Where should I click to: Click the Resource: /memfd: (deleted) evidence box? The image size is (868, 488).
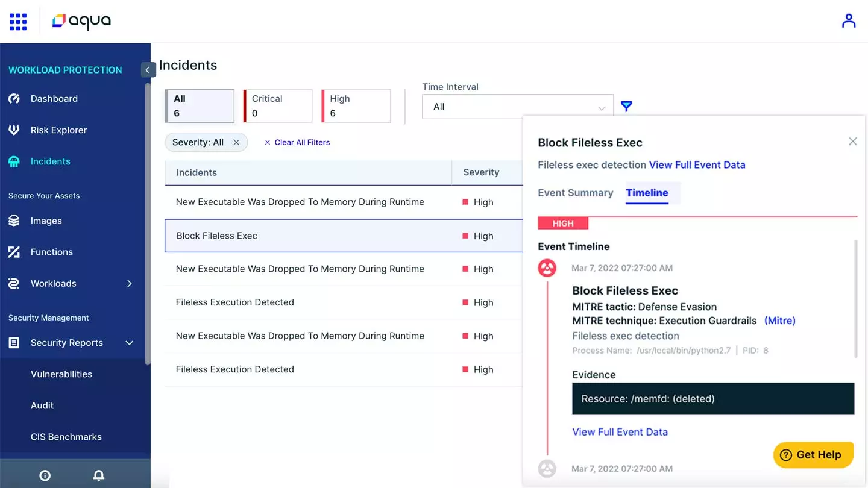713,399
